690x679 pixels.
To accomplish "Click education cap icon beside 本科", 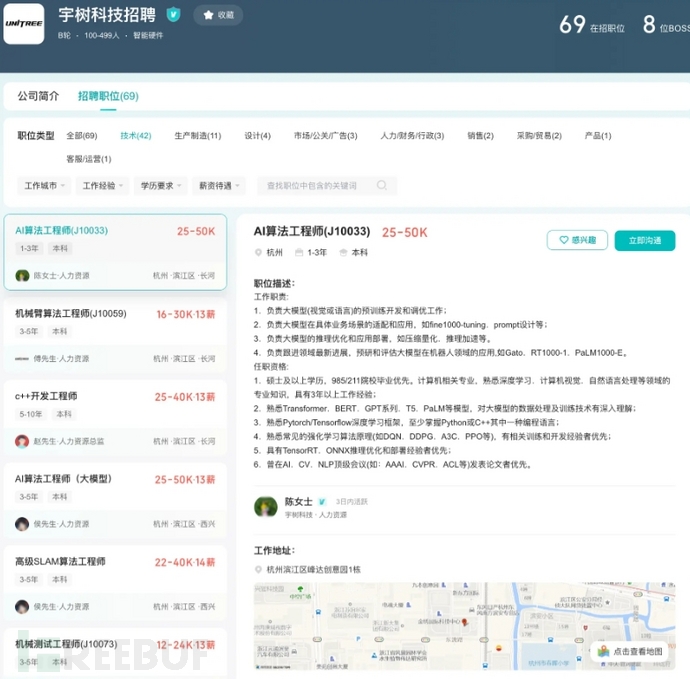I will pos(343,253).
